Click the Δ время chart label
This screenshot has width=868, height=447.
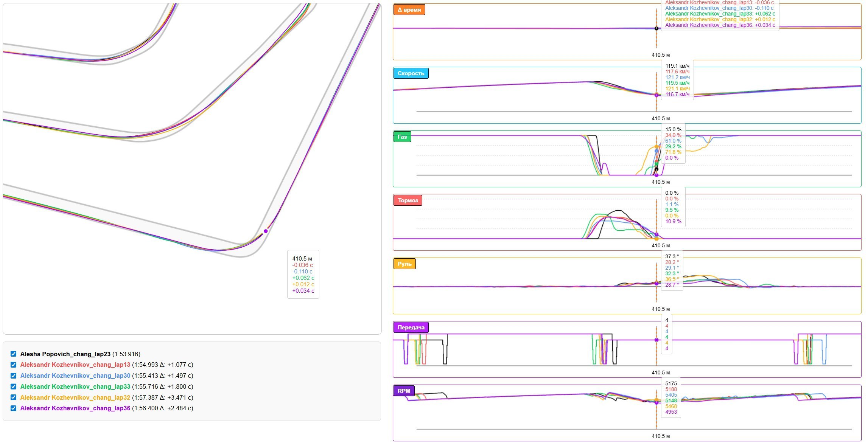click(409, 10)
